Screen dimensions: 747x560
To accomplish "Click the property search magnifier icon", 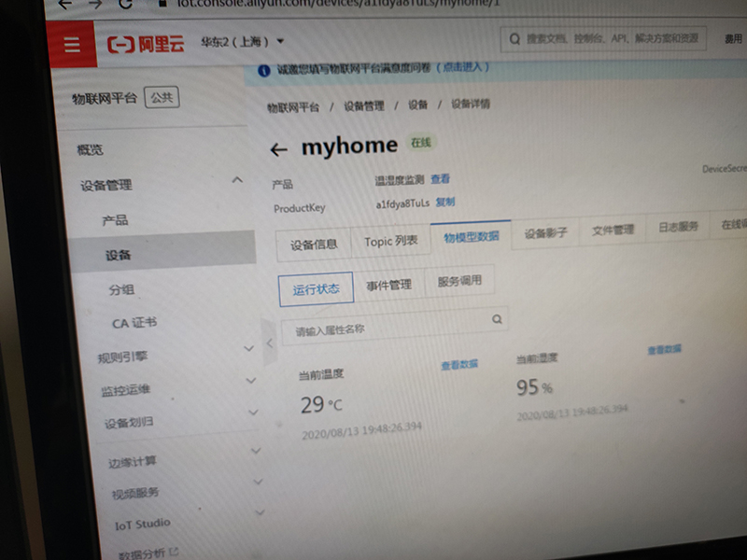I will pos(497,319).
